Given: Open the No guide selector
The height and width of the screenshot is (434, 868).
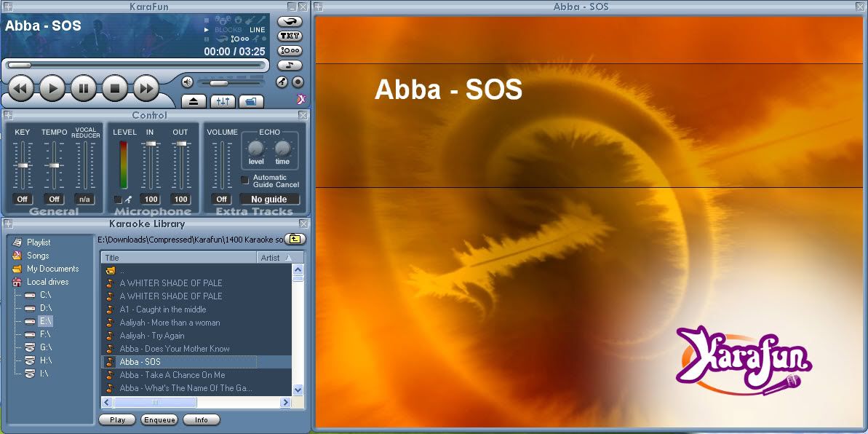Looking at the screenshot, I should 269,200.
